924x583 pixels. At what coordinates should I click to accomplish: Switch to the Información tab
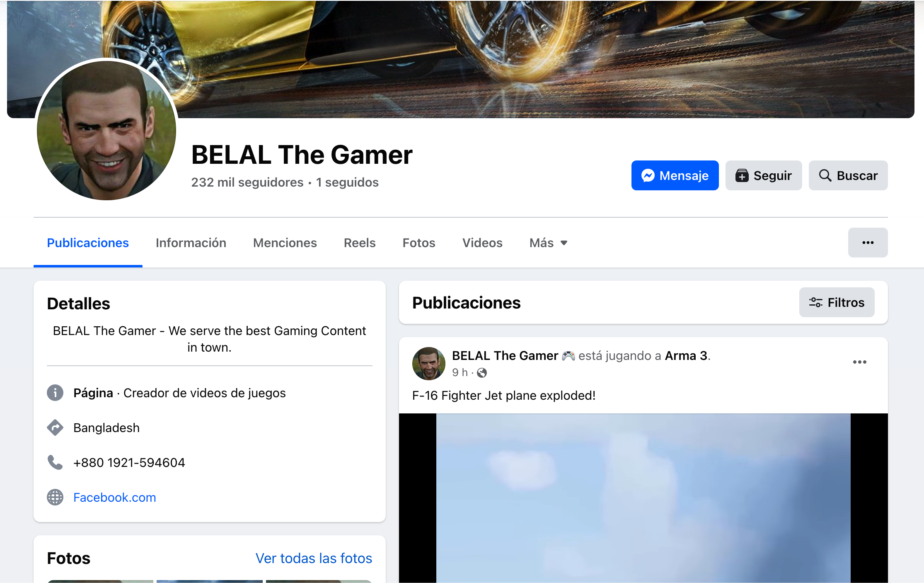(191, 243)
